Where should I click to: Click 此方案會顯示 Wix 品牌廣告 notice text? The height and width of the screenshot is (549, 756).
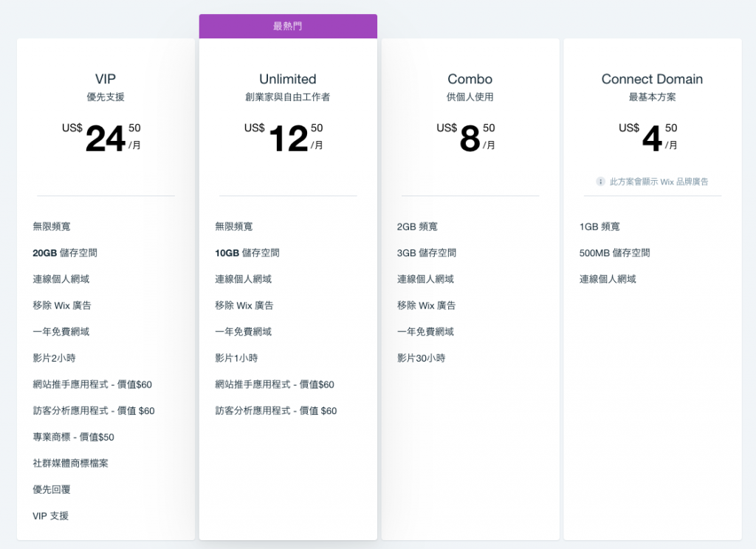click(x=659, y=182)
